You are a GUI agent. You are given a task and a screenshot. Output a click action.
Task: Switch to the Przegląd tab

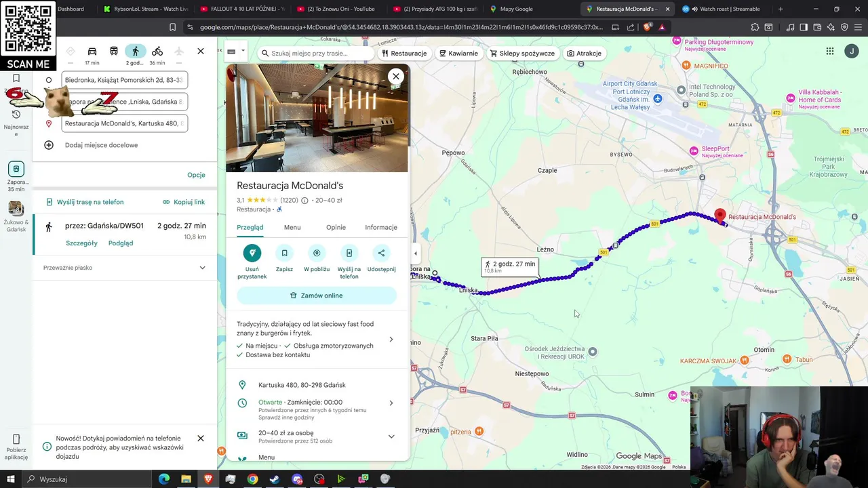tap(250, 228)
